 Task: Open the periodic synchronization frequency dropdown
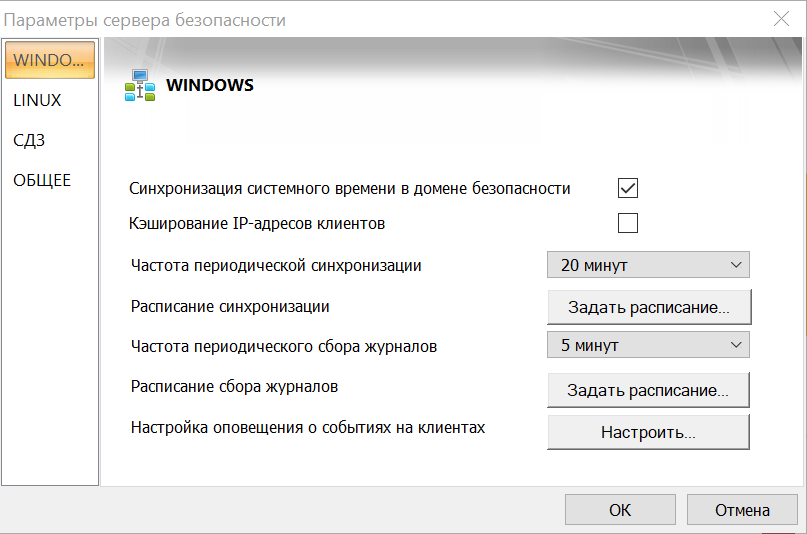[x=648, y=265]
